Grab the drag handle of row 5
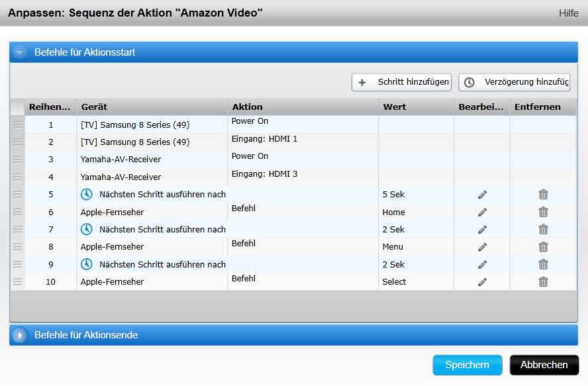Viewport: 588px width, 386px height. point(18,194)
